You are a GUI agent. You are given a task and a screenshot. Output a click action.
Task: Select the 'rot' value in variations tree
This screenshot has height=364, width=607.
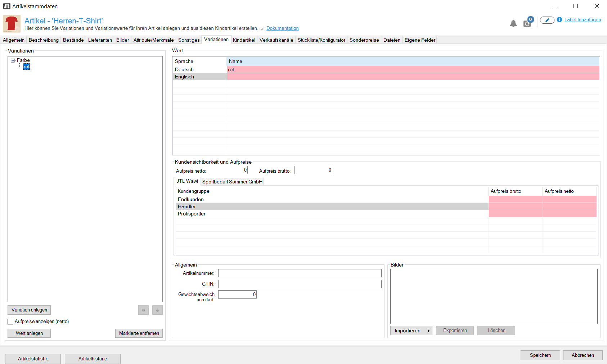27,67
